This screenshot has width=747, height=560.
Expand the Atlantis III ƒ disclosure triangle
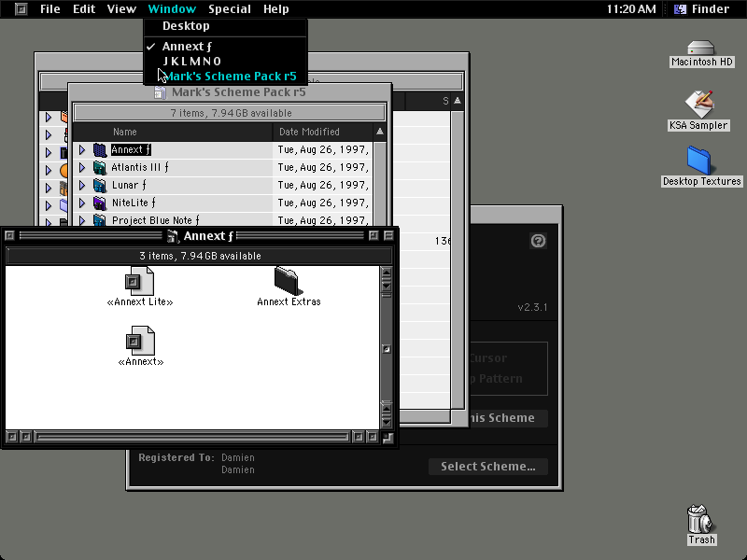point(82,168)
